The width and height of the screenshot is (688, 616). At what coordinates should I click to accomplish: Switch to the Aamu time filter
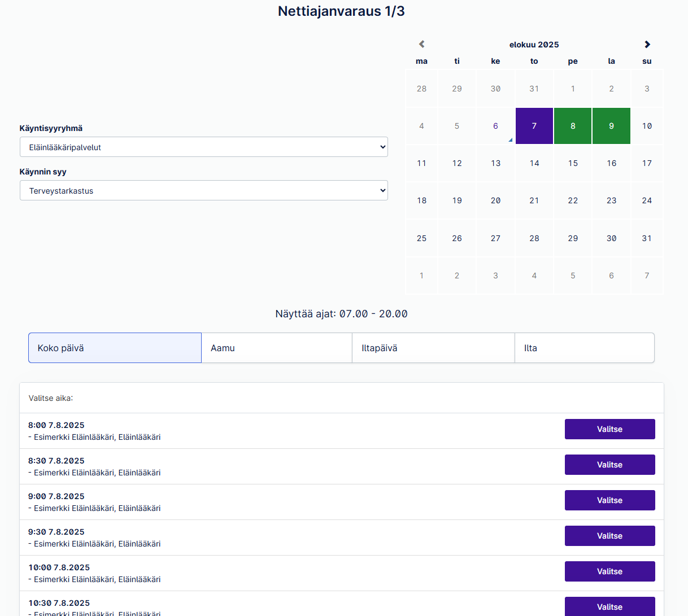click(x=277, y=348)
